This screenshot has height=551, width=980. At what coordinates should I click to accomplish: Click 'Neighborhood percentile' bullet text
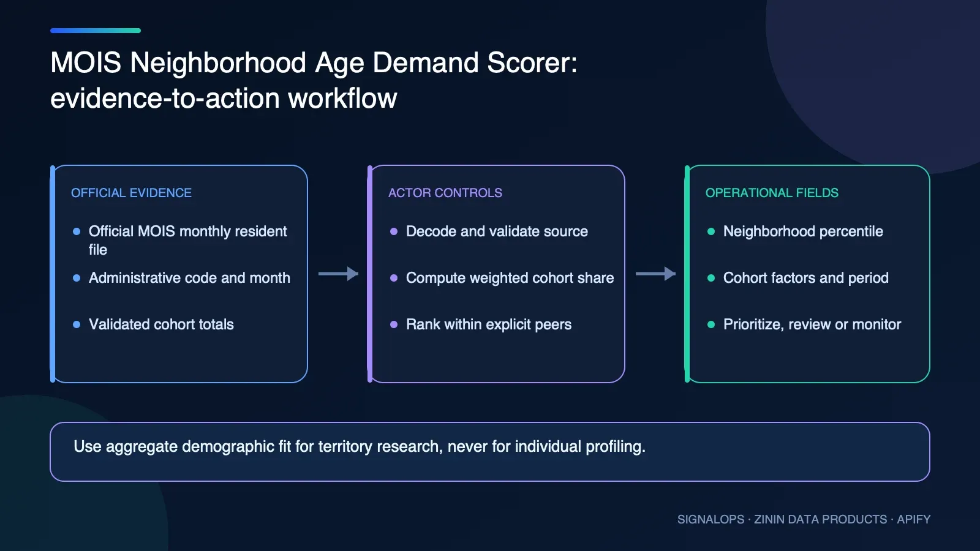803,231
